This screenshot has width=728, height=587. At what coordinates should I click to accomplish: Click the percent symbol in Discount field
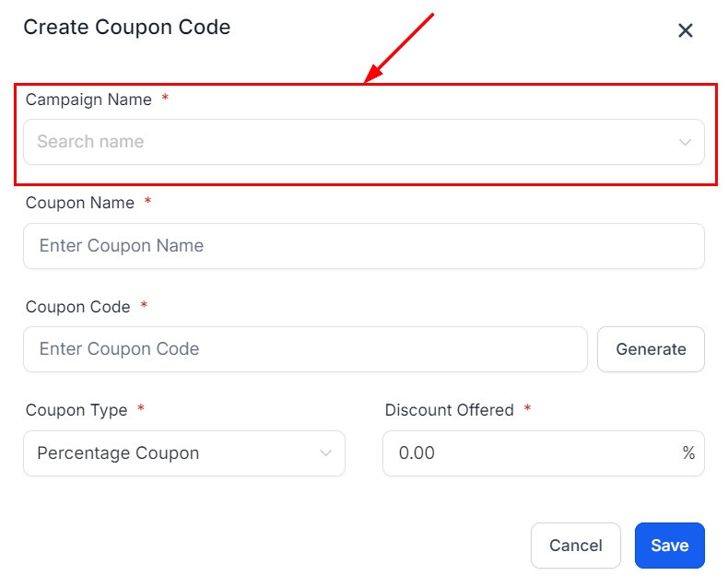(688, 453)
